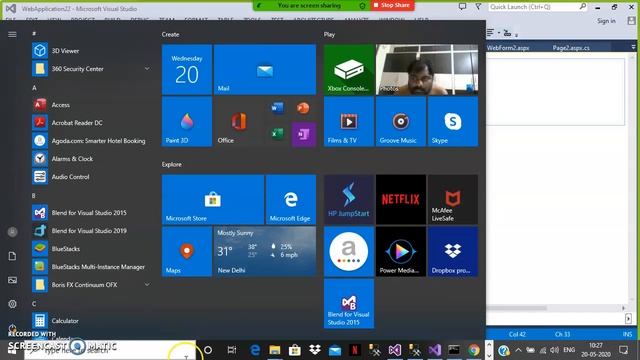Open Cortana circle on the taskbar
This screenshot has width=640, height=360.
point(208,350)
